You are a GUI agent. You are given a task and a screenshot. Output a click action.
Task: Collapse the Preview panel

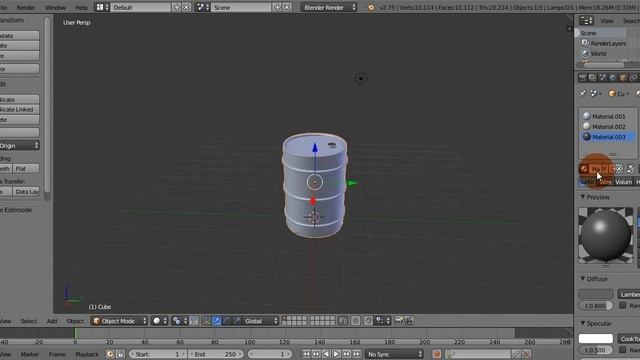(x=595, y=197)
